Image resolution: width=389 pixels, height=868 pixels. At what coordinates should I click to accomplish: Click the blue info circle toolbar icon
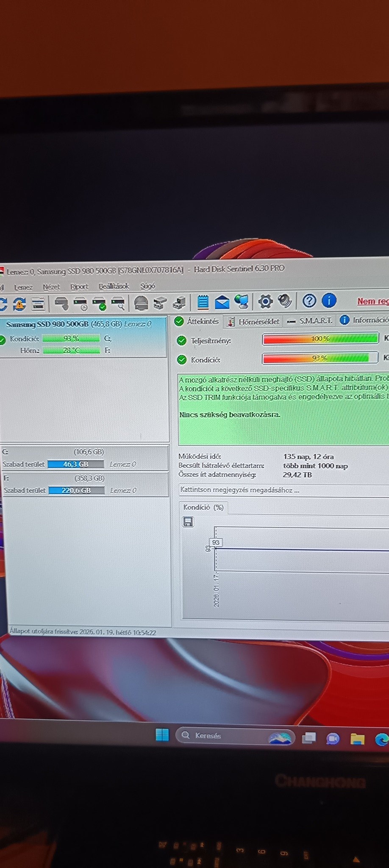(329, 300)
